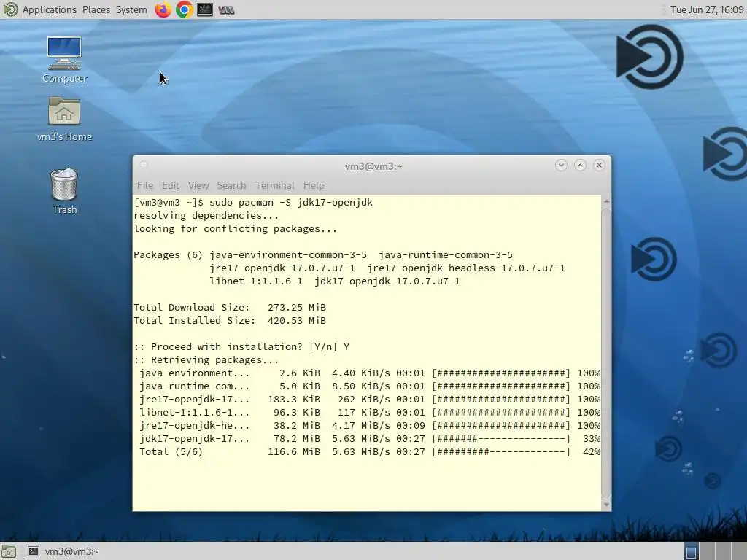Click 'looking for conflicting packages...' line
The height and width of the screenshot is (560, 747).
(x=236, y=228)
